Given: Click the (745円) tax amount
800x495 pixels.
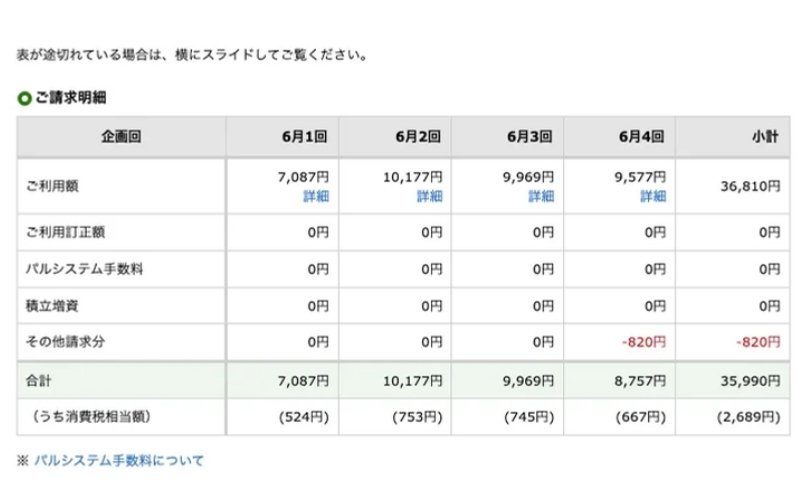Looking at the screenshot, I should pos(529,417).
